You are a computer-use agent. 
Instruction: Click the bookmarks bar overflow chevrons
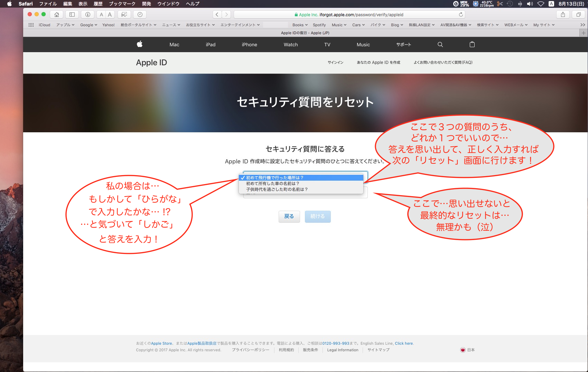point(583,25)
